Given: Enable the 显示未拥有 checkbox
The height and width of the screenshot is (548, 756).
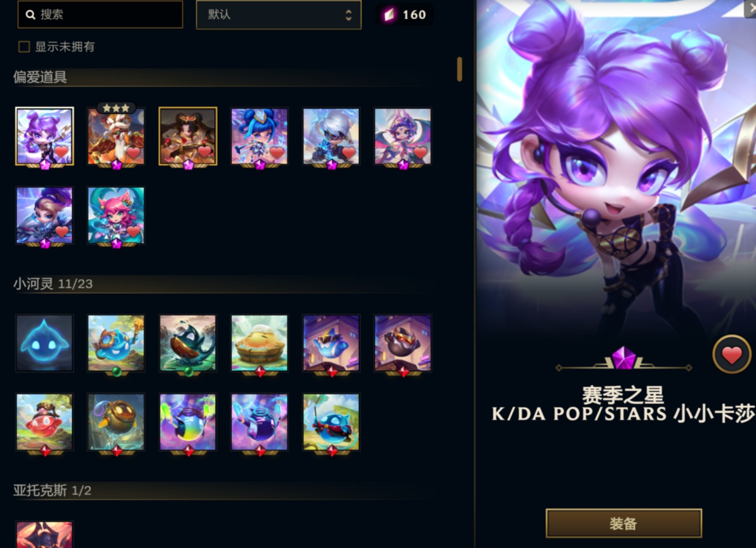Looking at the screenshot, I should coord(24,47).
